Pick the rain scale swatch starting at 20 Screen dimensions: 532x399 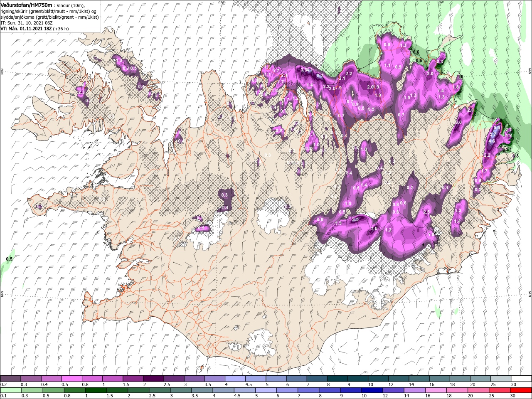(x=478, y=390)
